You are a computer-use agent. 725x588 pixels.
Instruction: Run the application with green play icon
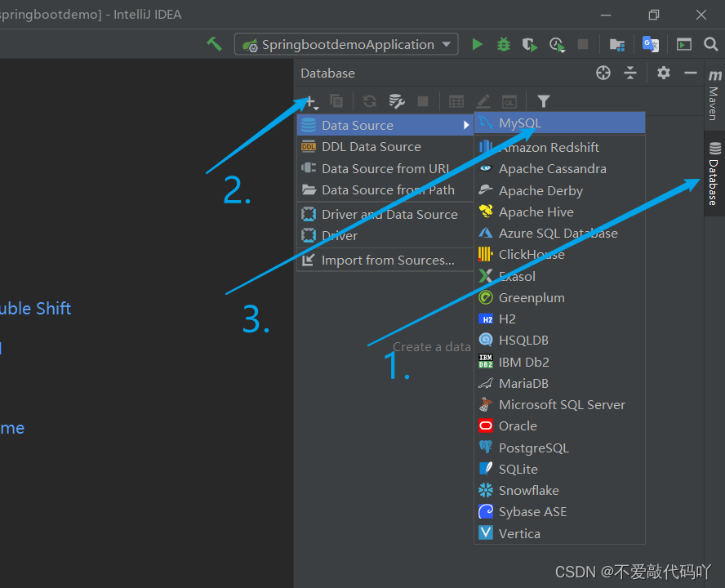pyautogui.click(x=477, y=44)
